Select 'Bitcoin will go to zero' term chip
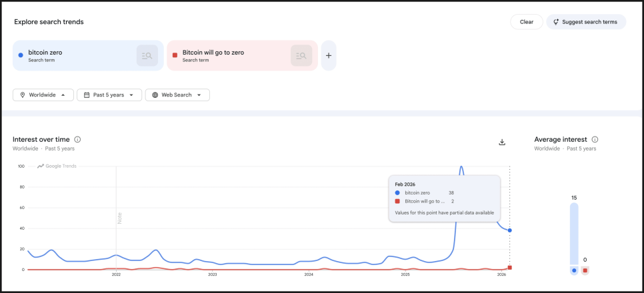 227,55
